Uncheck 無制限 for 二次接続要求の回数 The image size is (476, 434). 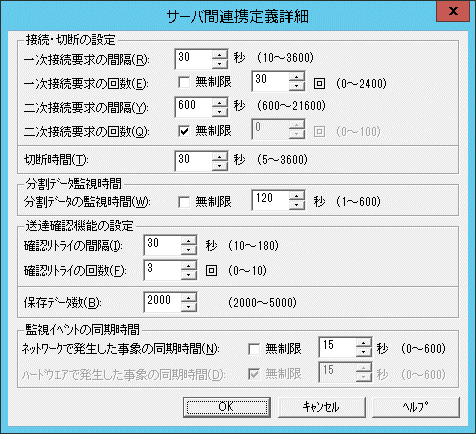click(184, 131)
